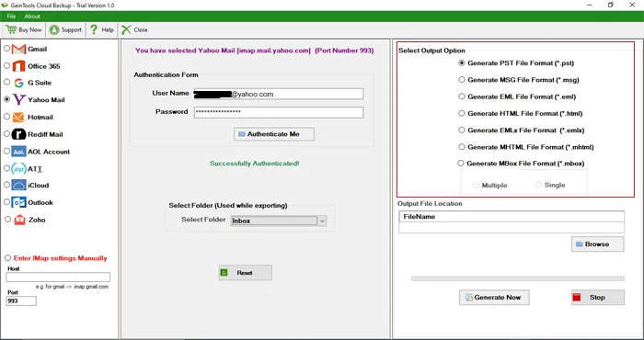Viewport: 644px width, 340px height.
Task: Open the Select Folder Inbox dropdown
Action: [x=279, y=221]
